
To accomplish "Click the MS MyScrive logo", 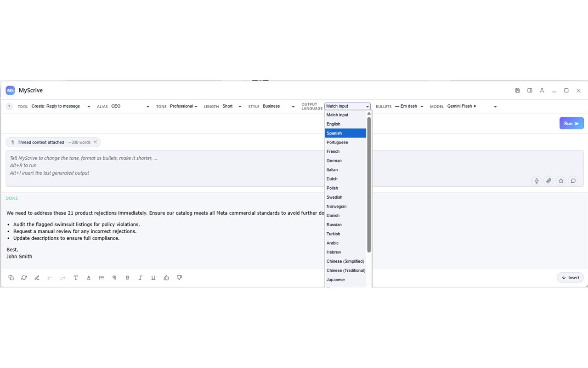I will [x=10, y=91].
